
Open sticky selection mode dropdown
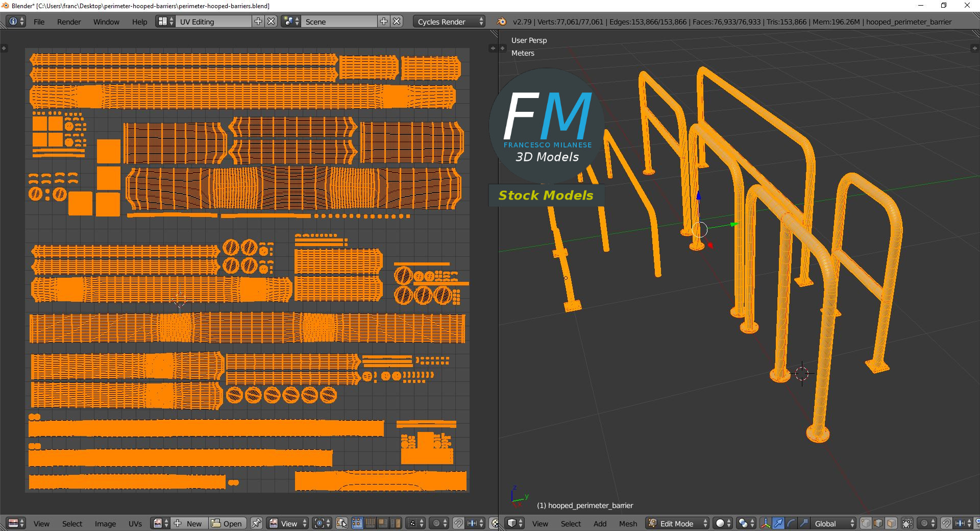[415, 523]
